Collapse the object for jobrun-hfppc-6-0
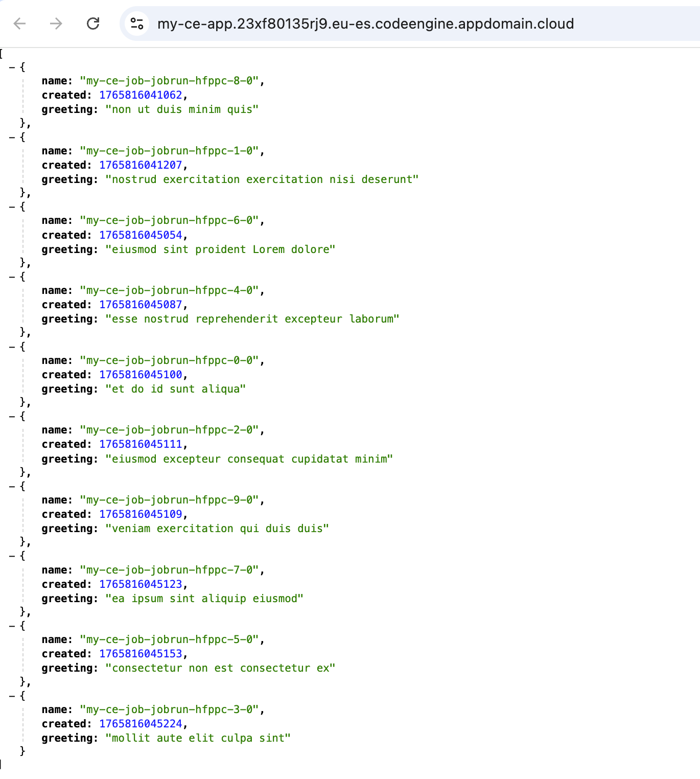This screenshot has height=779, width=700. [x=12, y=207]
